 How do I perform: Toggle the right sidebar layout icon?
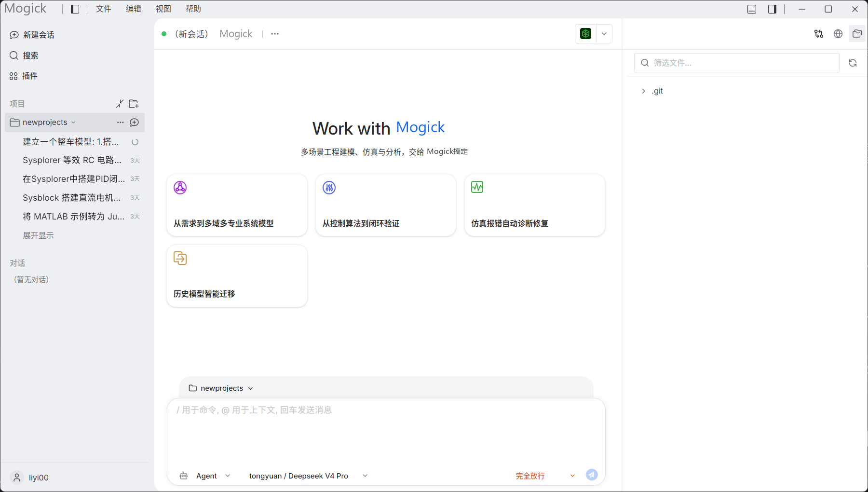pyautogui.click(x=772, y=9)
